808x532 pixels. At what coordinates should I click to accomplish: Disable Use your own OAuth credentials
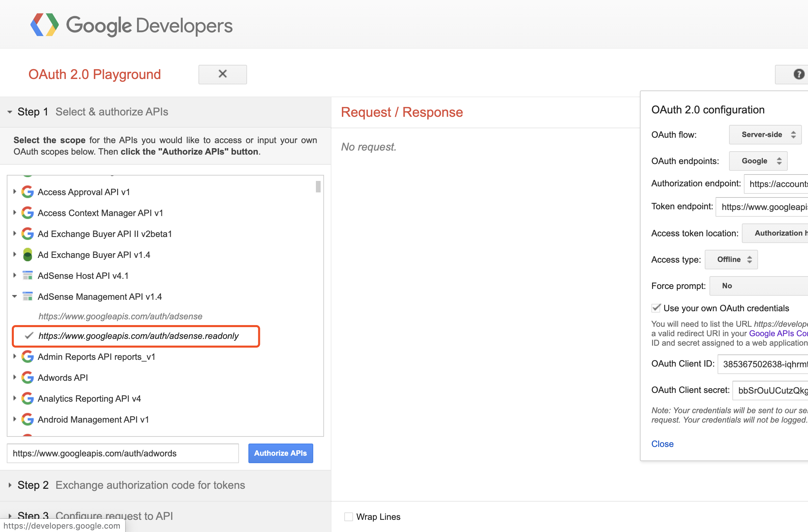coord(655,308)
